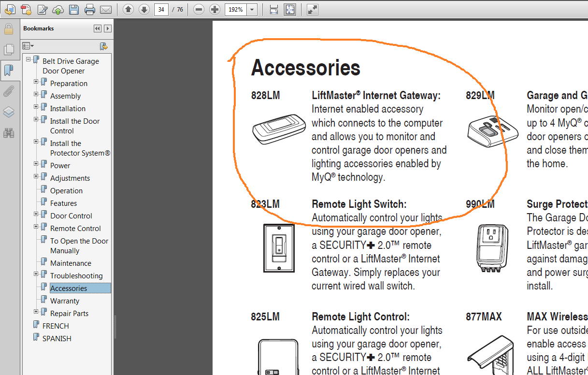Click the 825LM model number
The width and height of the screenshot is (588, 375).
265,317
